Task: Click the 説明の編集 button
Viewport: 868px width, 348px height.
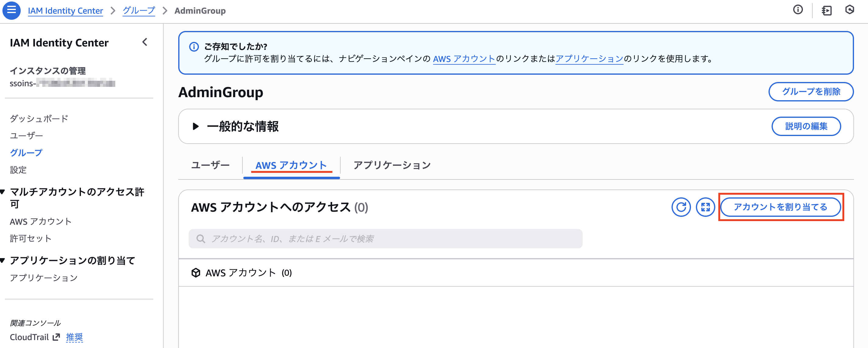Action: coord(806,127)
